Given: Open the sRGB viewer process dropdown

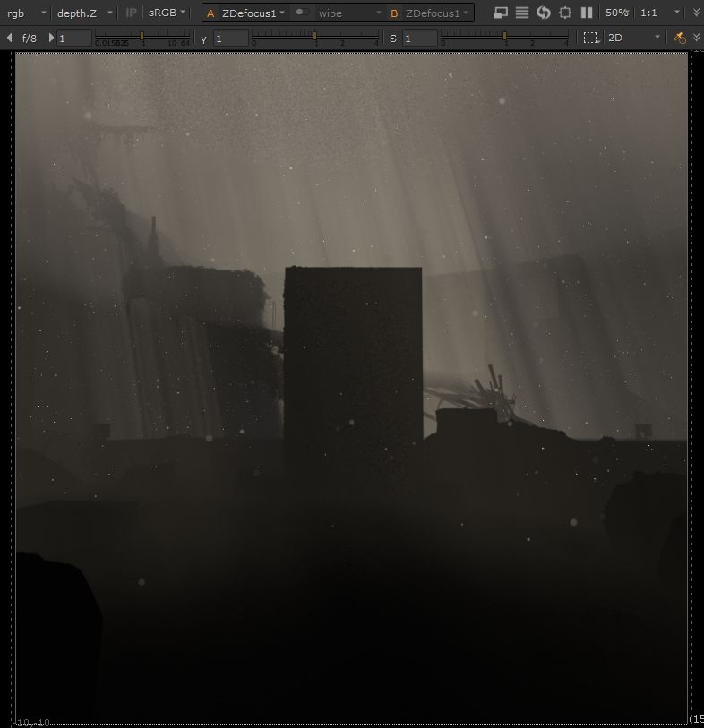Looking at the screenshot, I should pos(167,13).
